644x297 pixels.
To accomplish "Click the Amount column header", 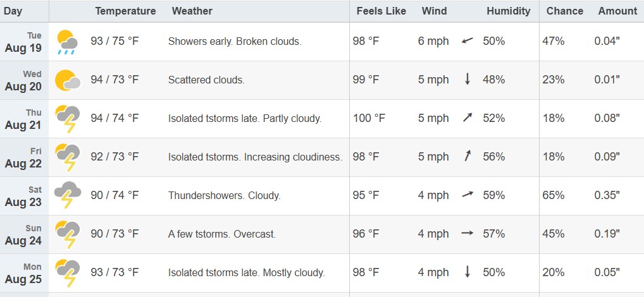I will [x=617, y=11].
